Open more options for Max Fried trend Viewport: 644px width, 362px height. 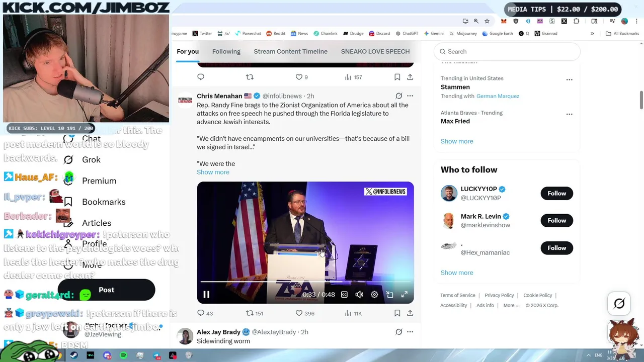pyautogui.click(x=569, y=114)
